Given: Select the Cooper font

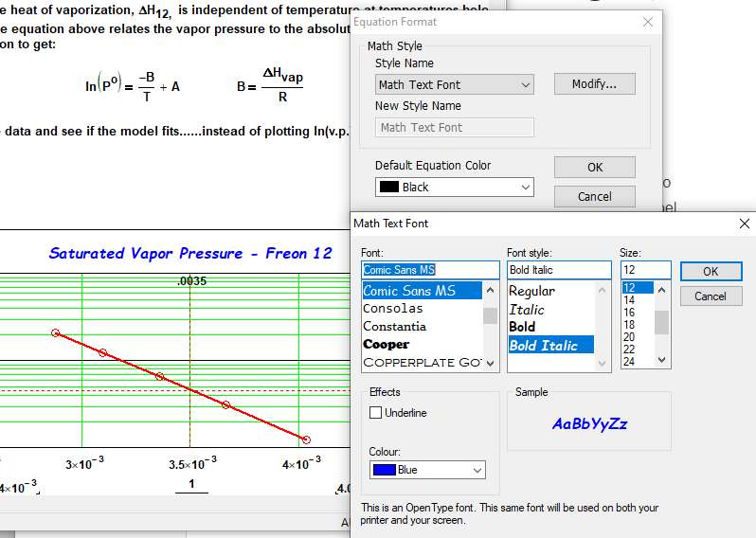Looking at the screenshot, I should [x=387, y=345].
